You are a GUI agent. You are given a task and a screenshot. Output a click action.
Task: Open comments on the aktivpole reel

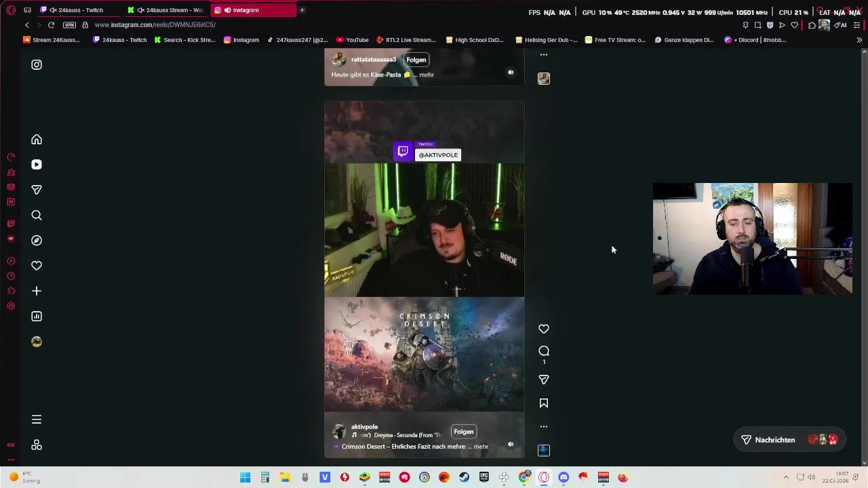544,351
